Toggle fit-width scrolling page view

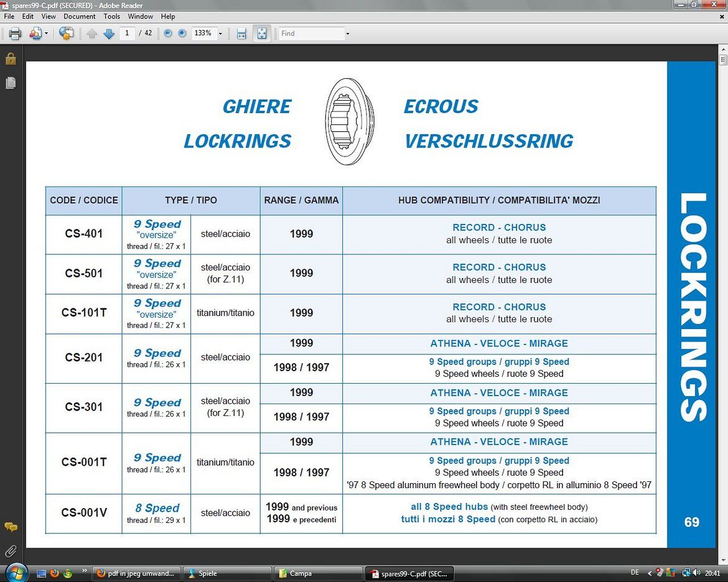click(241, 34)
